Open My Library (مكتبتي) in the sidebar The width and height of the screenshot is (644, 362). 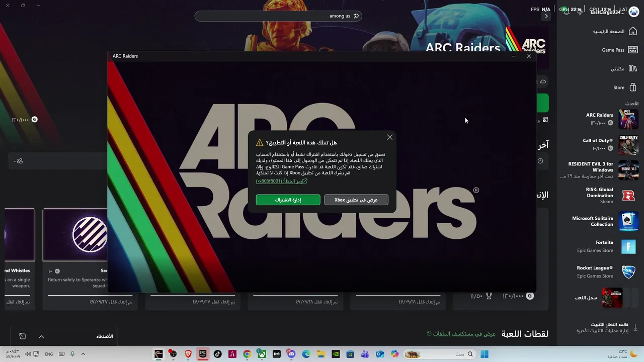click(x=623, y=68)
